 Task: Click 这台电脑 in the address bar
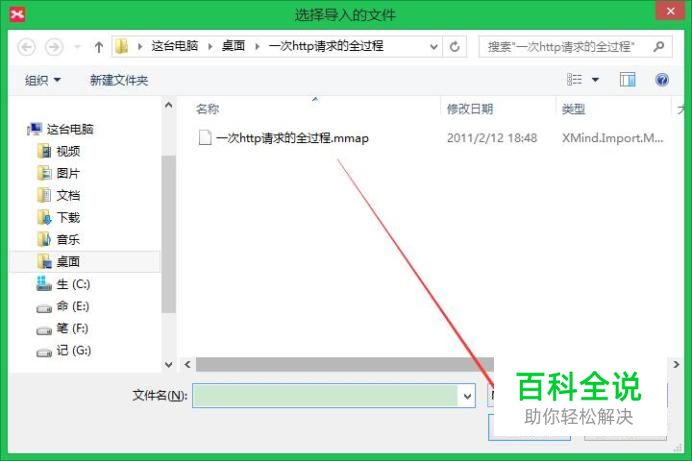[x=175, y=46]
